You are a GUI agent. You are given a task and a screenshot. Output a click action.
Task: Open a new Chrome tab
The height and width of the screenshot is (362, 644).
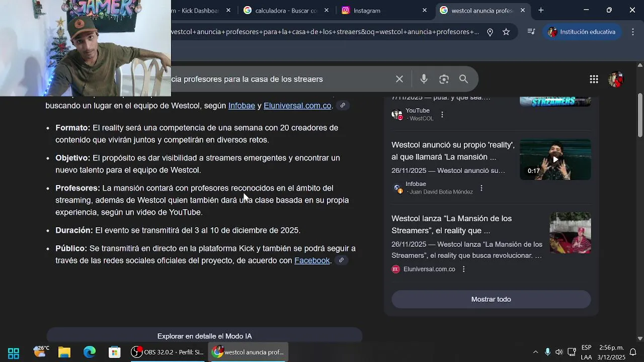tap(541, 10)
